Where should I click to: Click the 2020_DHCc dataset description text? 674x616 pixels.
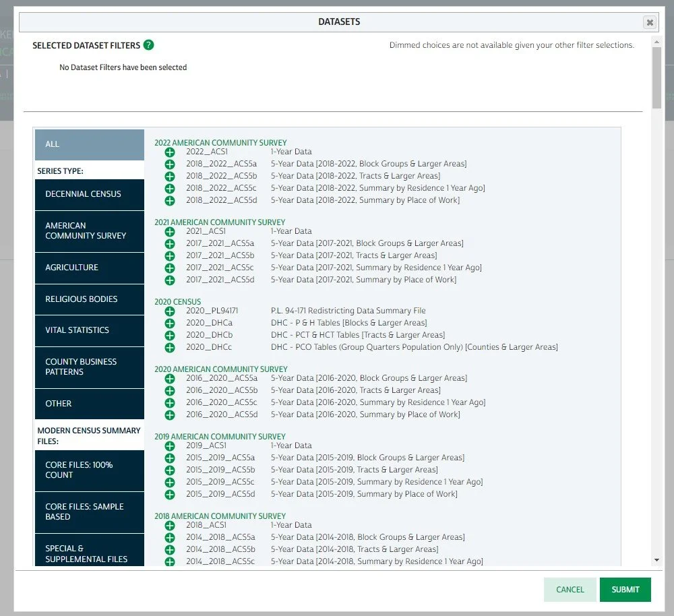[x=415, y=347]
